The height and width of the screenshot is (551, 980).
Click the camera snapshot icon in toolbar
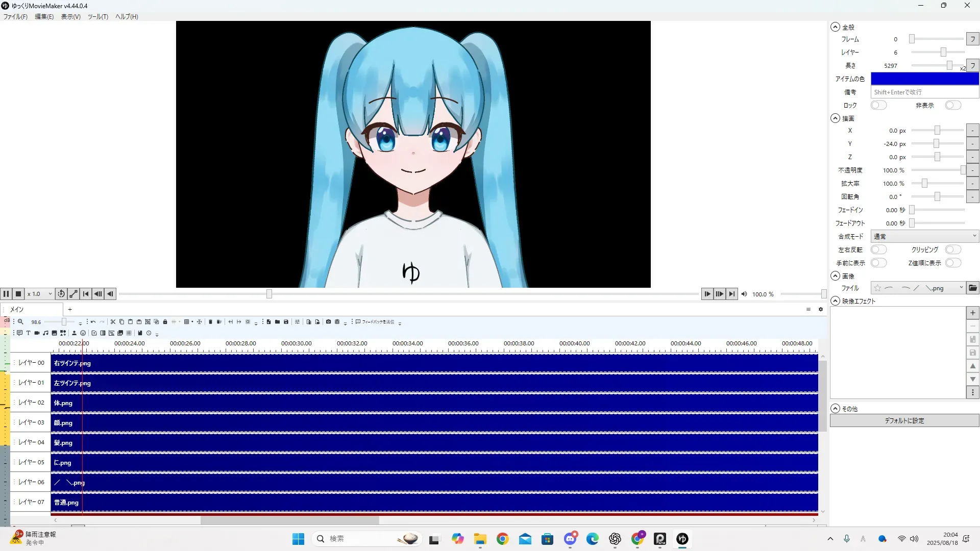click(328, 322)
